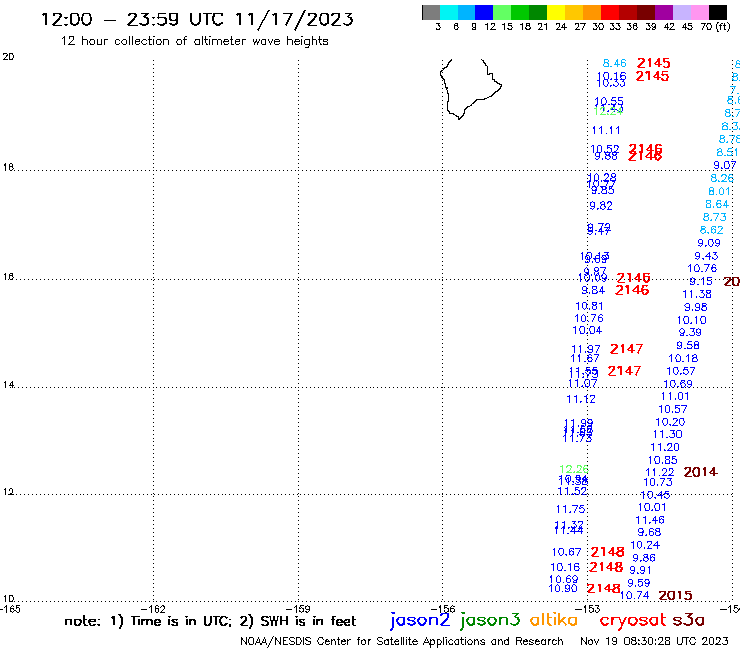Image resolution: width=740 pixels, height=650 pixels.
Task: Click the '10.10' wave height value
Action: point(692,320)
